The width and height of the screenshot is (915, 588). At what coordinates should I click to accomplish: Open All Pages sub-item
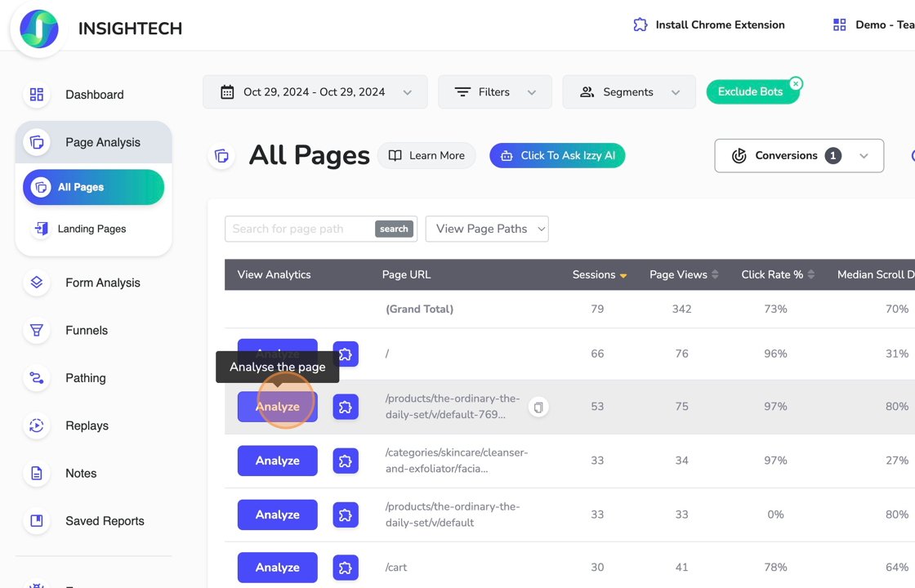tap(93, 187)
